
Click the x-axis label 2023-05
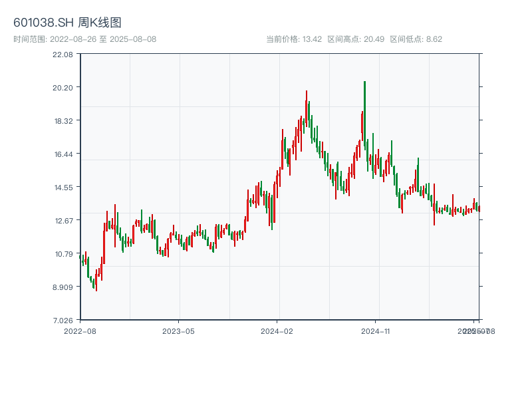(178, 331)
